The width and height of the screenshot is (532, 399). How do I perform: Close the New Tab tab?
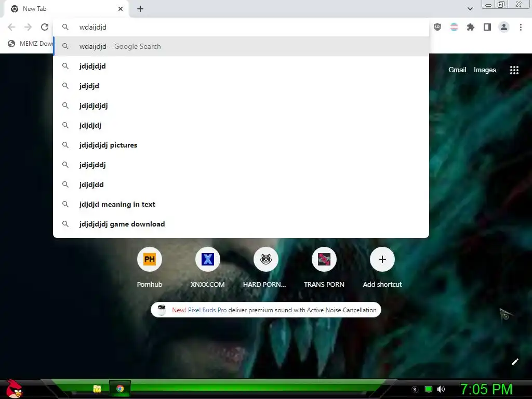click(121, 9)
